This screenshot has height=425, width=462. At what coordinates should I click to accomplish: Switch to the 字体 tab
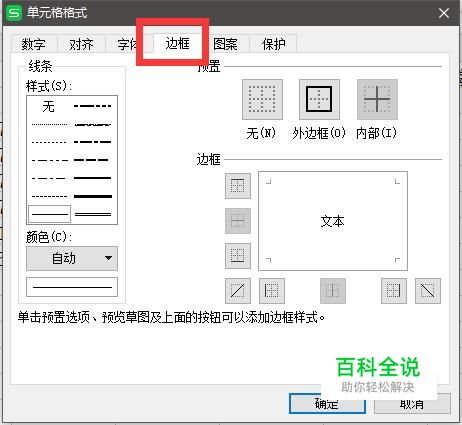coord(127,44)
